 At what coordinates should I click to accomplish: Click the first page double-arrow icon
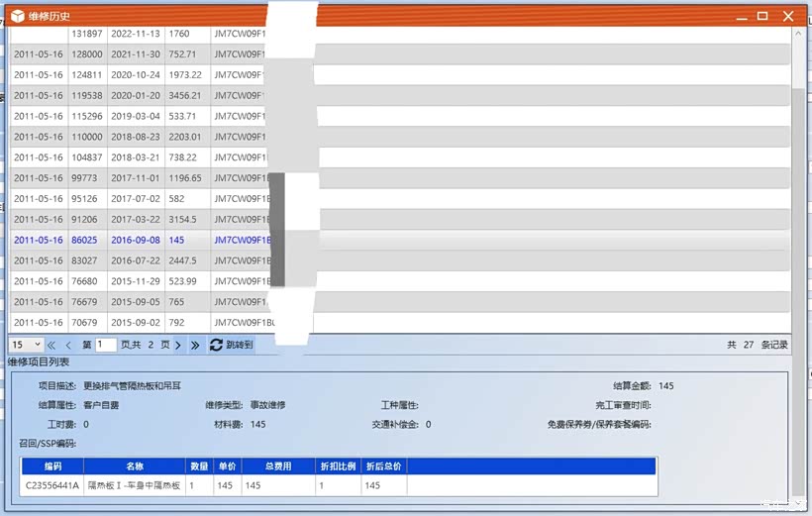[x=51, y=345]
